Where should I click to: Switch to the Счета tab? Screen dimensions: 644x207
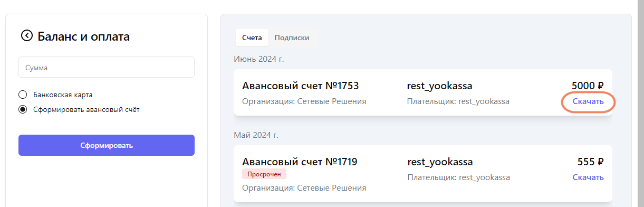[x=252, y=37]
